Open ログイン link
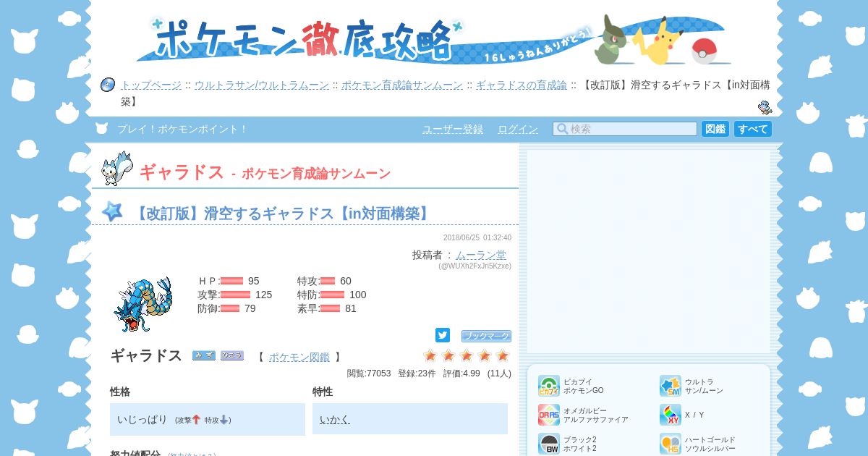This screenshot has width=868, height=456. click(x=518, y=129)
